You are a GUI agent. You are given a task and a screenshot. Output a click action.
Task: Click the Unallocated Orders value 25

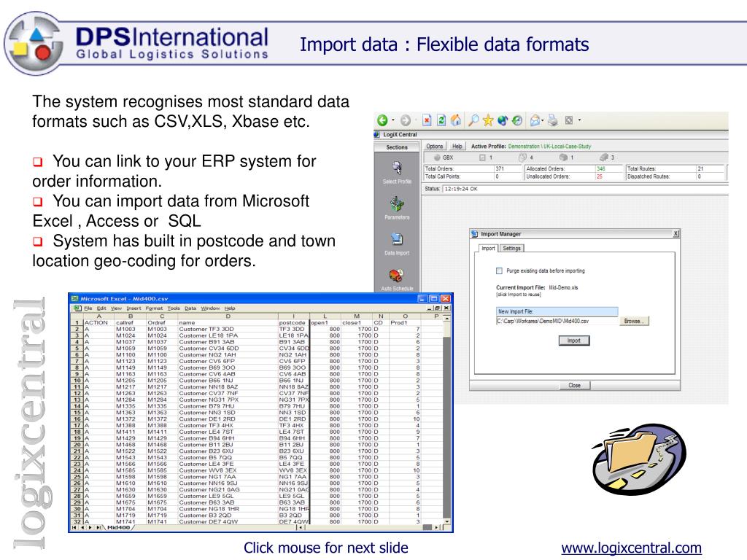[x=600, y=176]
